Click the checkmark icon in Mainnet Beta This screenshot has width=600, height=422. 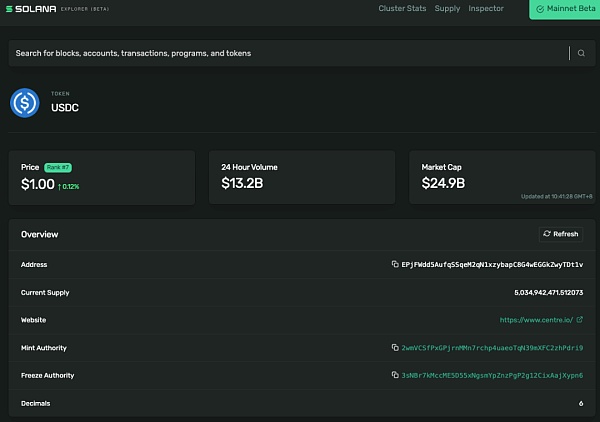[x=540, y=9]
